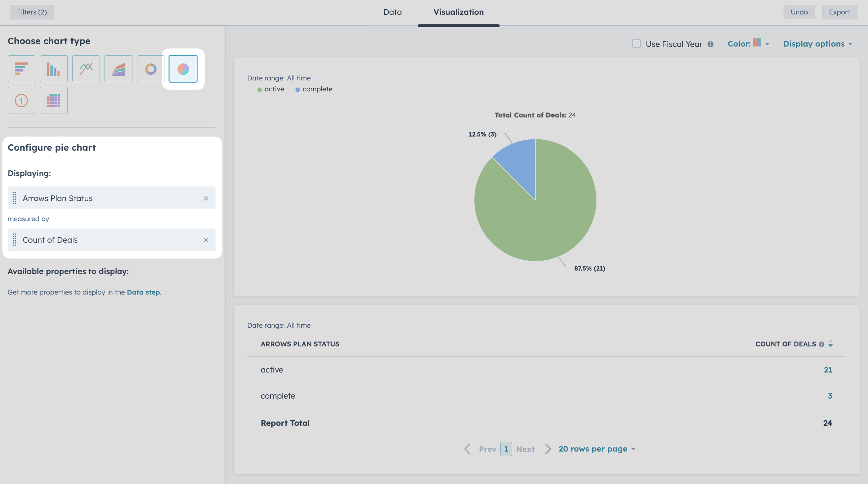Open the 20 rows per page dropdown
This screenshot has height=484, width=868.
596,448
